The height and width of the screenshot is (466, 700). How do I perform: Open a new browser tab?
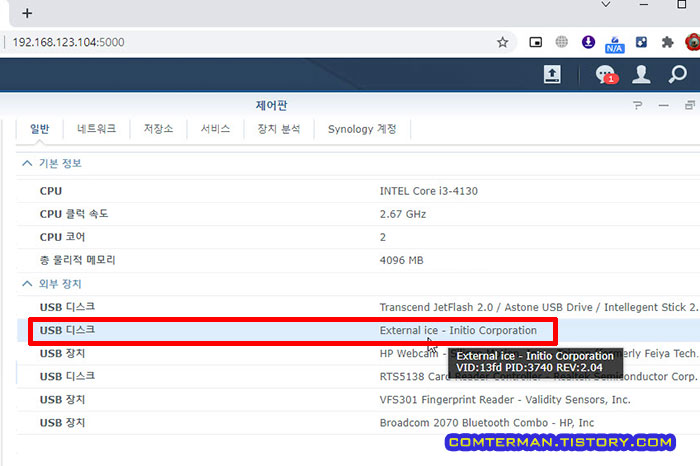[x=27, y=13]
